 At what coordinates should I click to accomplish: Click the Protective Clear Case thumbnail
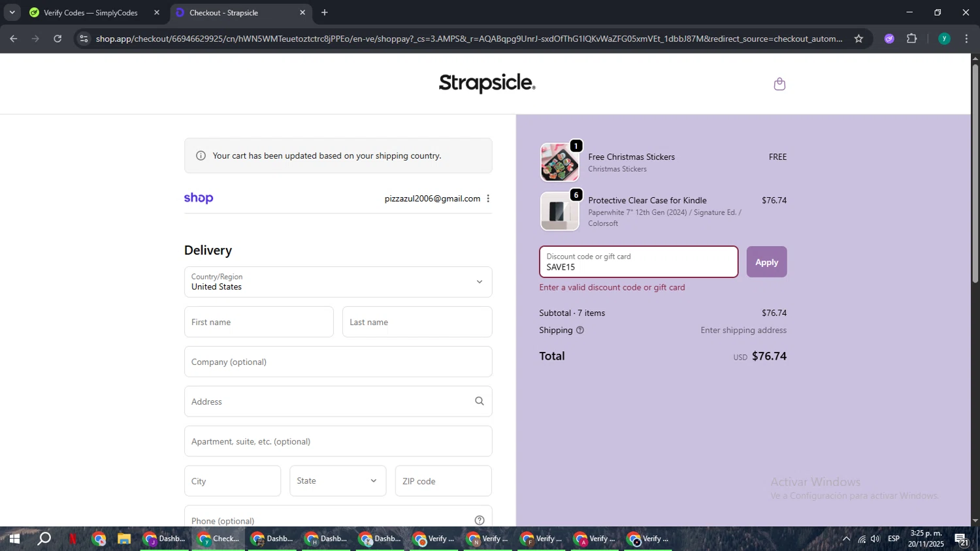[x=560, y=211]
